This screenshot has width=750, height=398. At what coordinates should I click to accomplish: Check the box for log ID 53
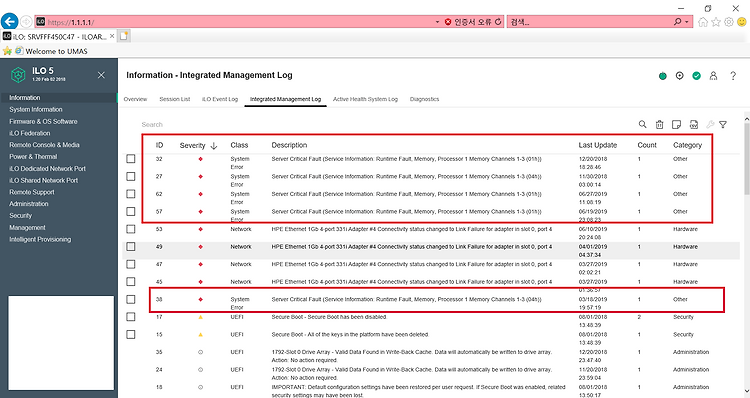(x=131, y=229)
